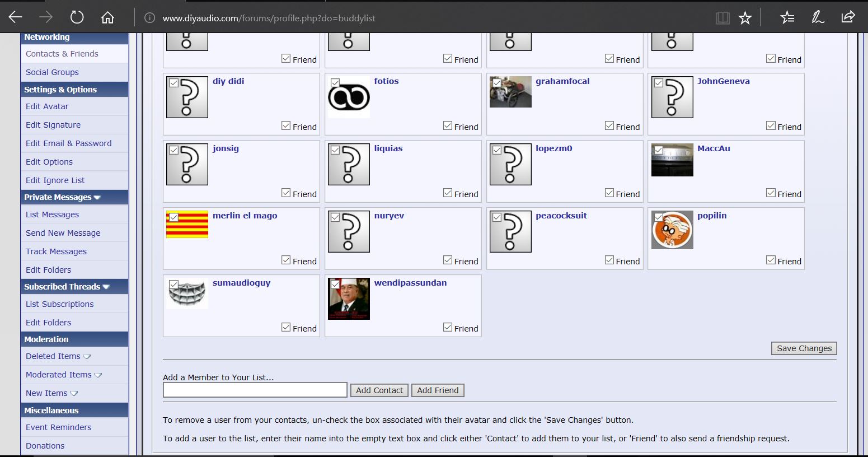Open Edit Ignore List

pyautogui.click(x=55, y=180)
